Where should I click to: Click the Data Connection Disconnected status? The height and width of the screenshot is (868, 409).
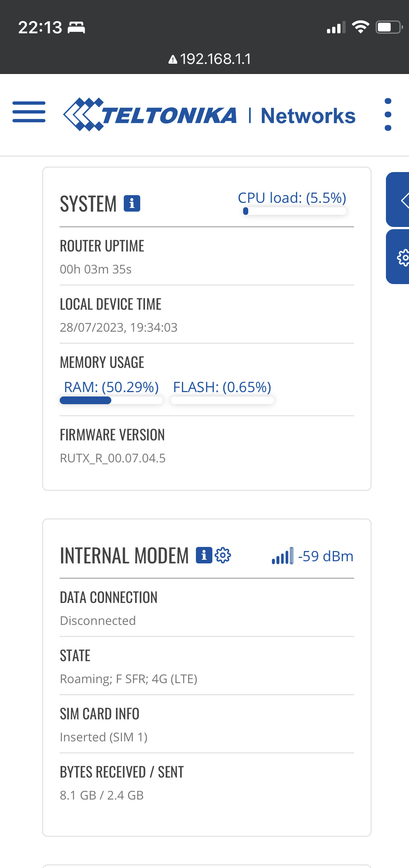click(x=98, y=621)
